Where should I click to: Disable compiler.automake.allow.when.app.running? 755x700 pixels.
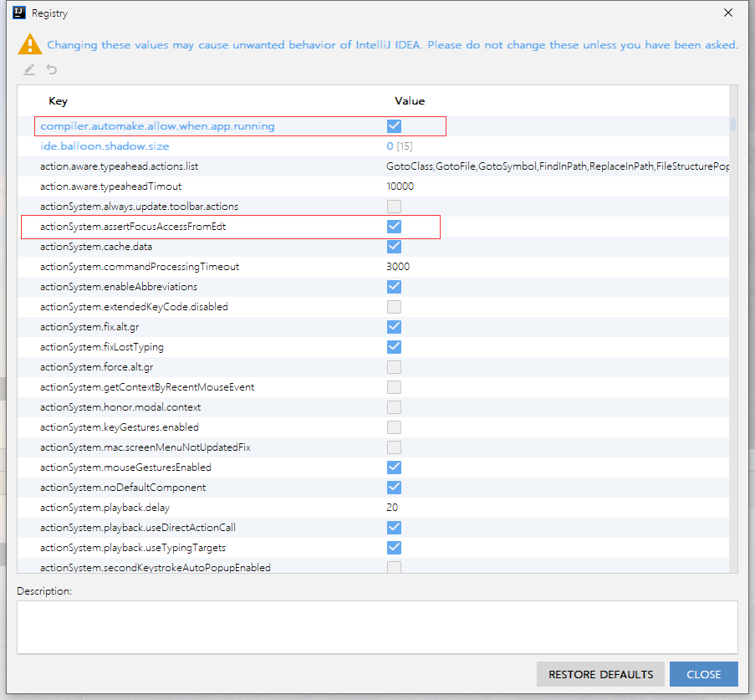coord(394,125)
